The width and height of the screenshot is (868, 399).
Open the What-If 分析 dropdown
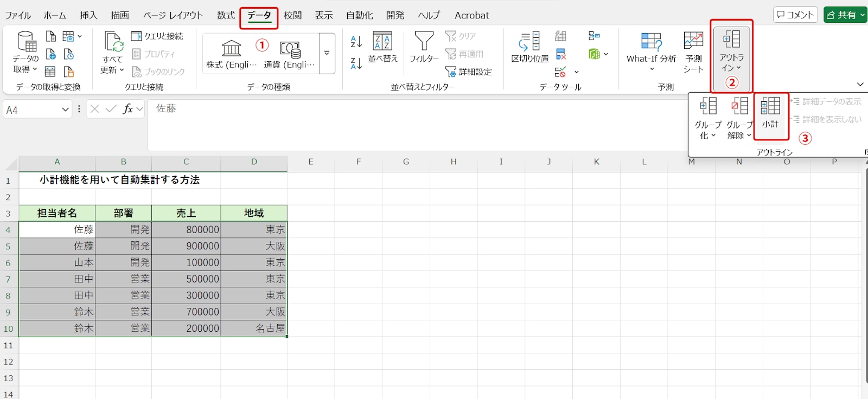652,69
